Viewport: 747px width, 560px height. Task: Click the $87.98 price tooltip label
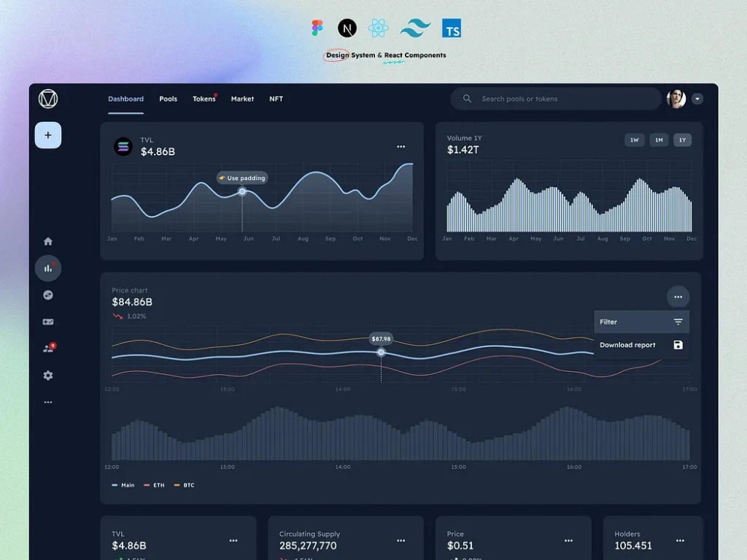tap(381, 339)
